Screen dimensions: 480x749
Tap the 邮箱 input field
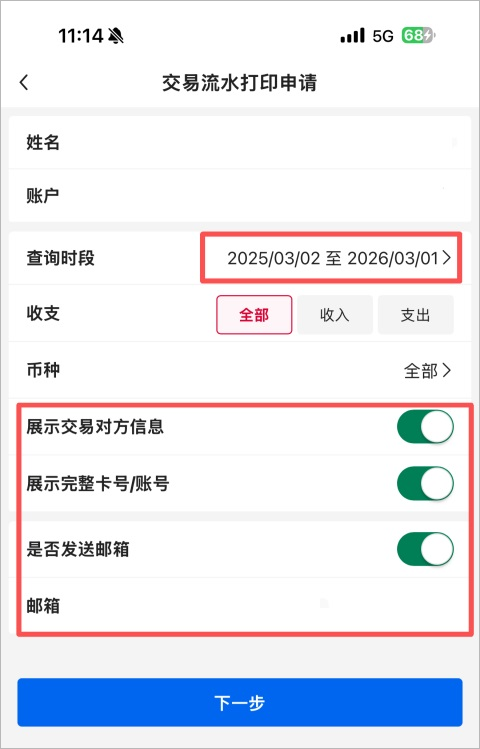click(x=240, y=606)
